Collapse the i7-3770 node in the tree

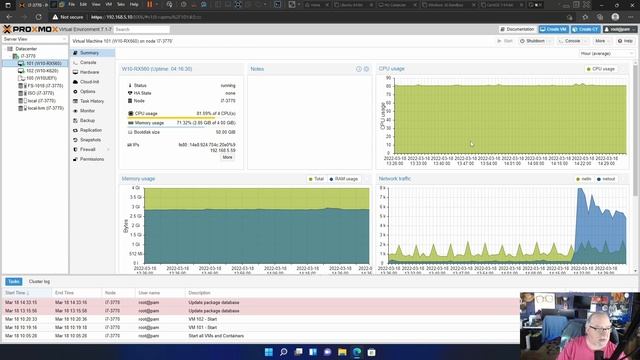coord(10,56)
